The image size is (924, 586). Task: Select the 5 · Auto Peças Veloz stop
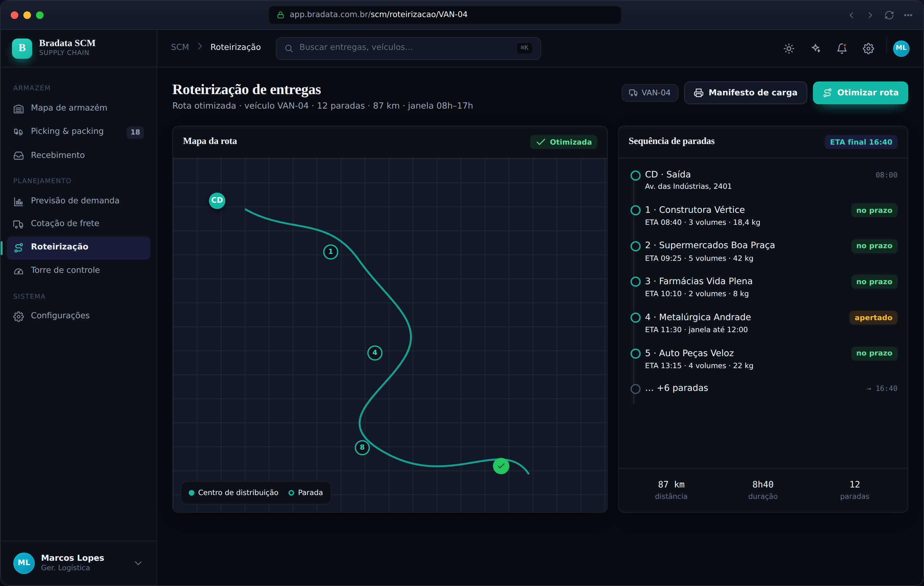point(763,359)
